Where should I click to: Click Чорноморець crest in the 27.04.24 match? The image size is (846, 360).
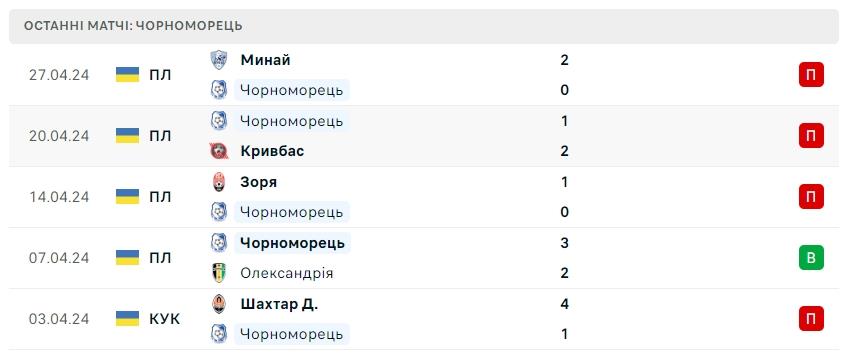pyautogui.click(x=219, y=90)
